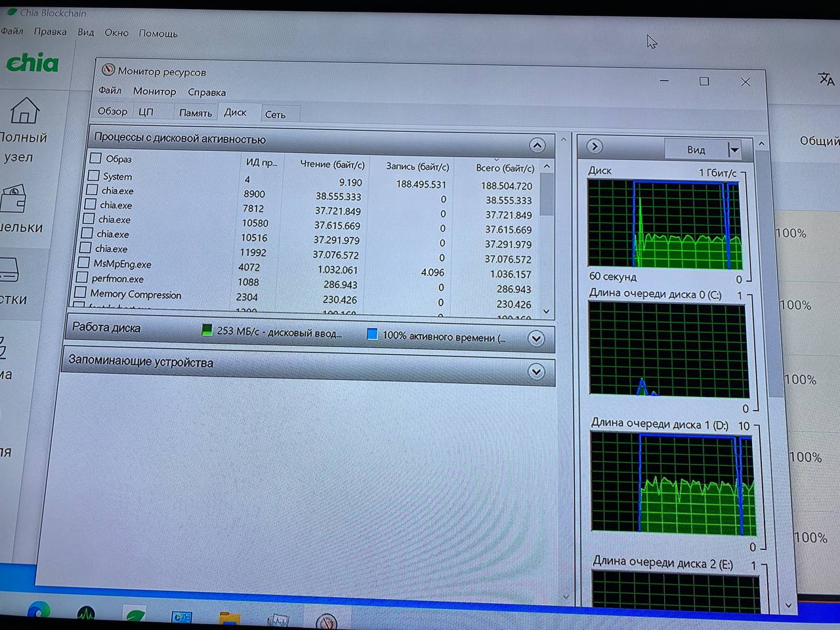Select the Диск tab
The width and height of the screenshot is (840, 630).
(236, 112)
